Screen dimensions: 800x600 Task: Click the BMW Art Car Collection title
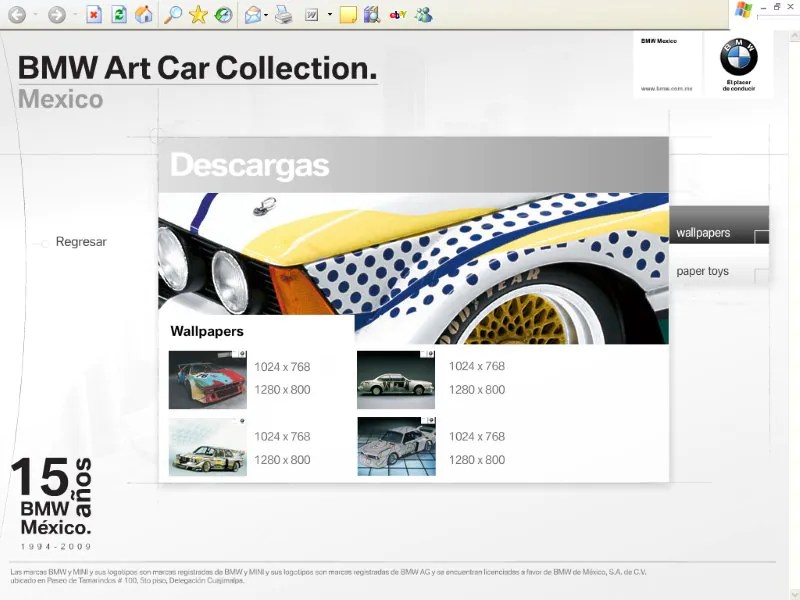click(x=197, y=68)
